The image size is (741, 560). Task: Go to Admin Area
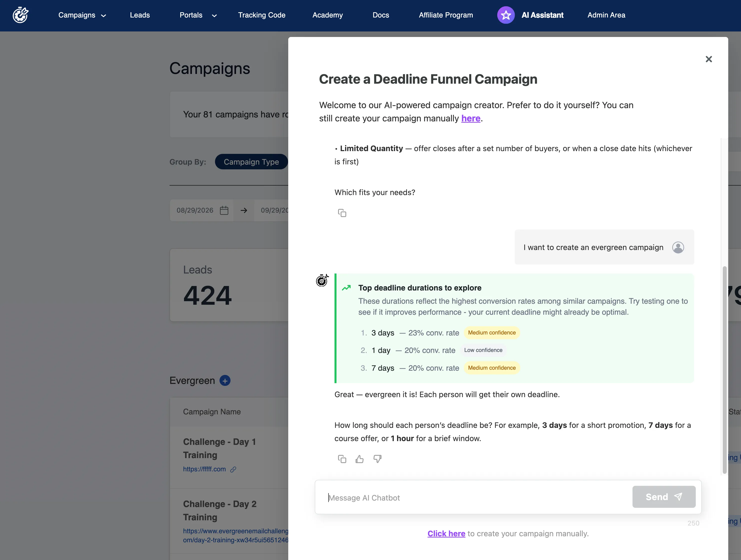(x=606, y=15)
